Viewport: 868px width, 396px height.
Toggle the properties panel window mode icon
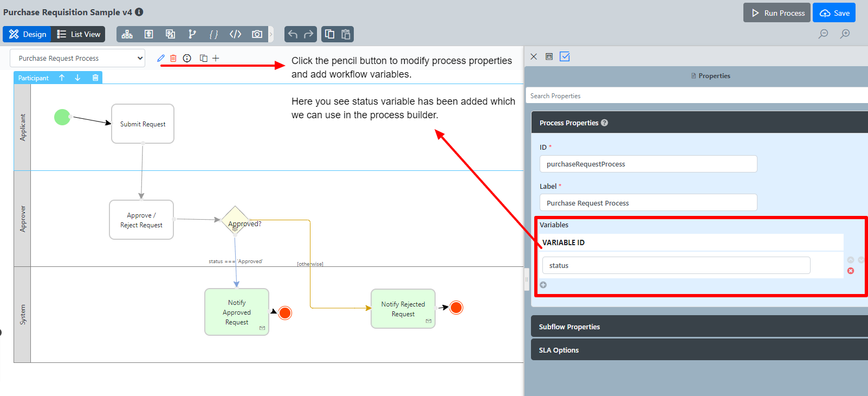[549, 56]
